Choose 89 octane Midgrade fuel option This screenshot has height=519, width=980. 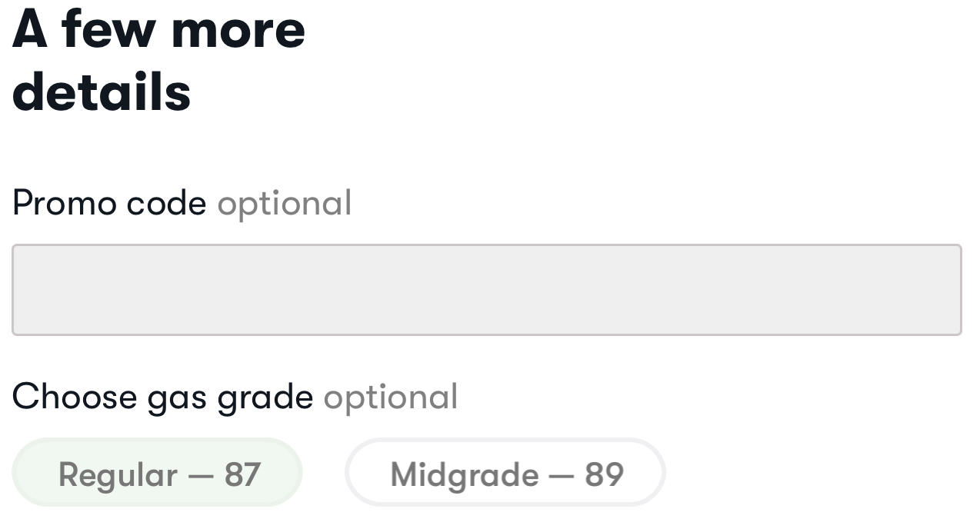coord(505,473)
